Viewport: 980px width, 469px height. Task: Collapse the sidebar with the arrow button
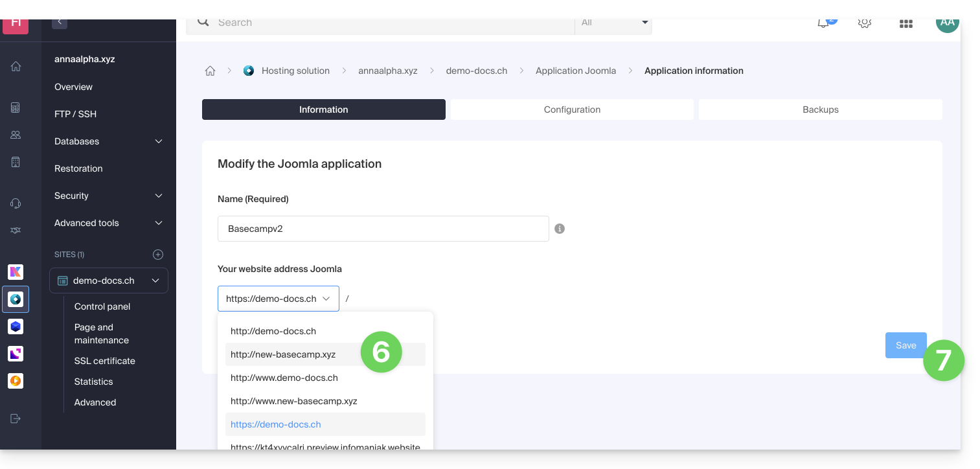60,23
